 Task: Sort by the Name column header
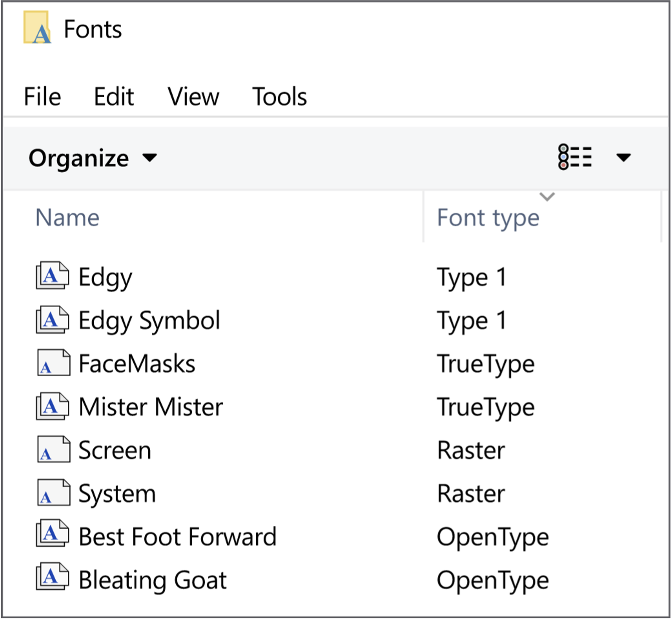68,218
